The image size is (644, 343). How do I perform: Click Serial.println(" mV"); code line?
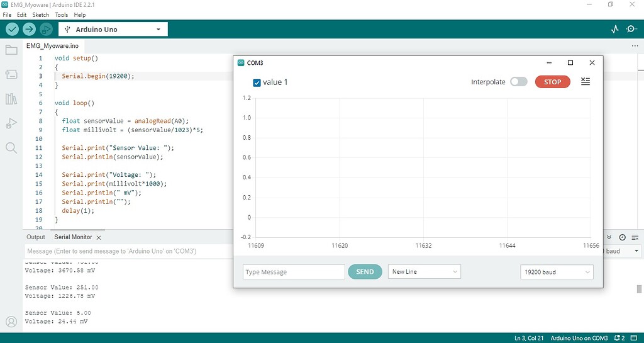[101, 193]
